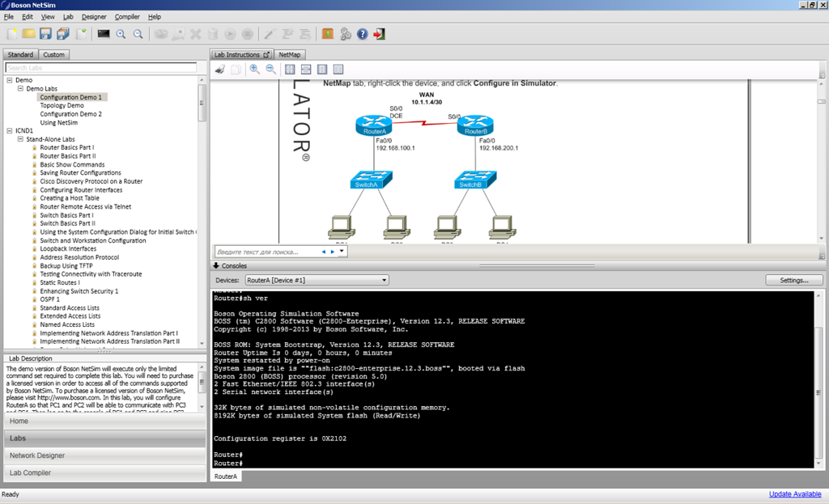The image size is (829, 504).
Task: Click the single-page view icon
Action: click(x=322, y=70)
